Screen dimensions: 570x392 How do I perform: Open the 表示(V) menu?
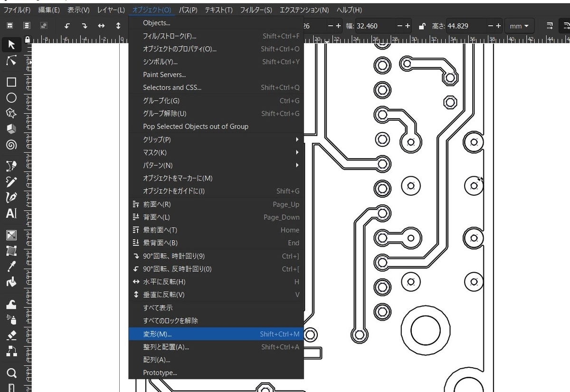click(78, 10)
